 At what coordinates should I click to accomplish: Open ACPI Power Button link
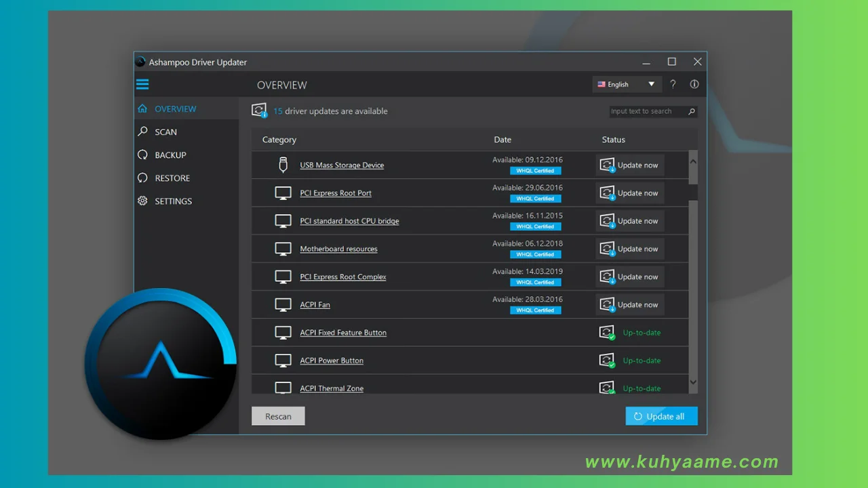(332, 361)
